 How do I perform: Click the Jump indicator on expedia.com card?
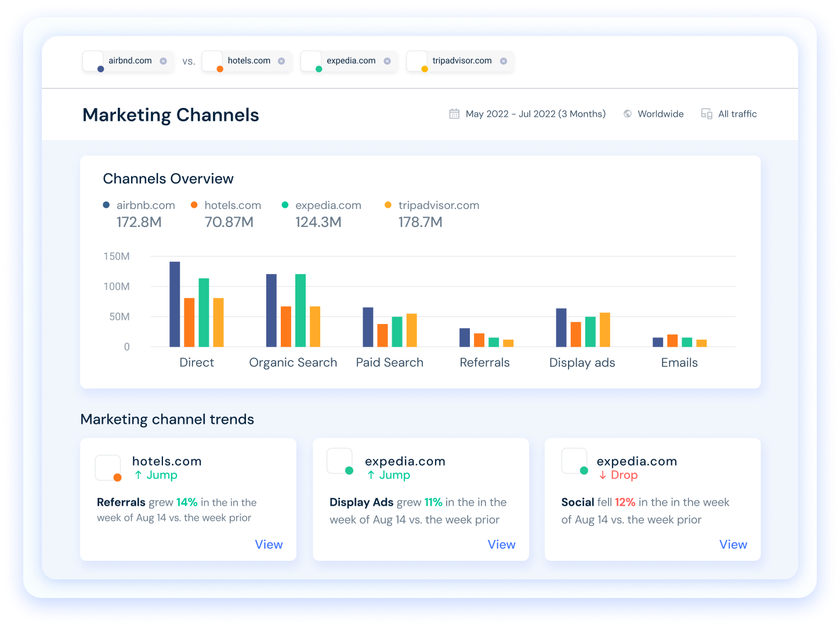[389, 475]
